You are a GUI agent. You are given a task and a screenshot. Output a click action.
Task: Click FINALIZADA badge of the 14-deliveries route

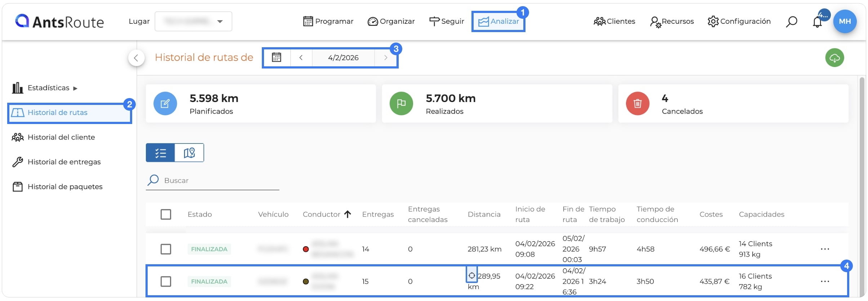pos(209,249)
